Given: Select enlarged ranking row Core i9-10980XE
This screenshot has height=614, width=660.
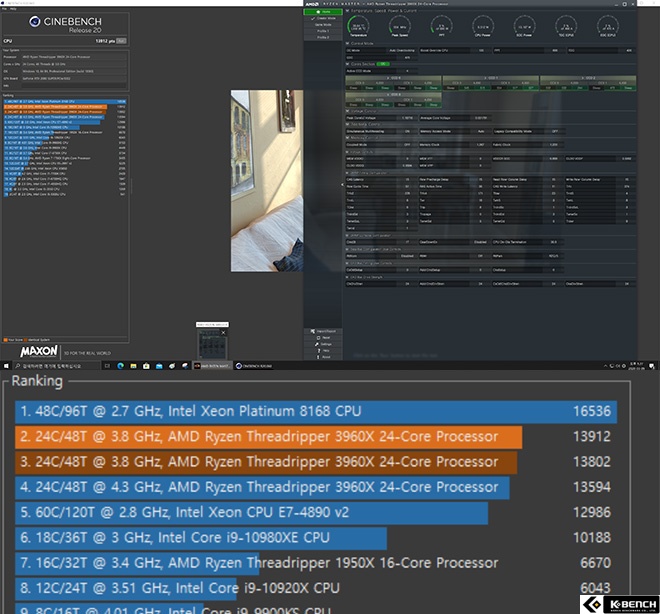Looking at the screenshot, I should point(316,538).
